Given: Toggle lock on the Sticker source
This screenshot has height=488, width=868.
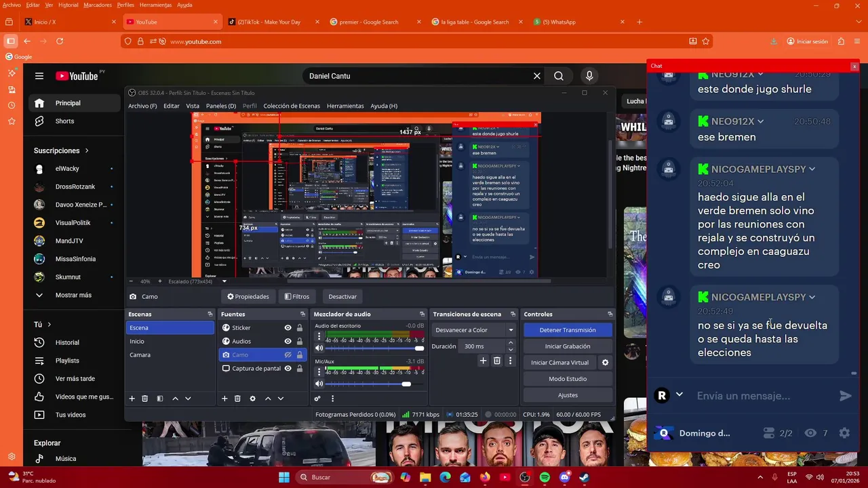Looking at the screenshot, I should tap(300, 327).
